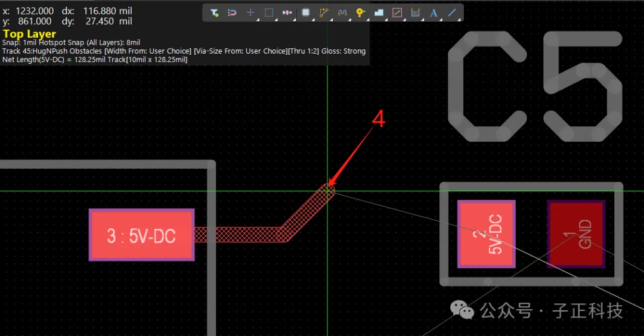Image resolution: width=644 pixels, height=336 pixels.
Task: Select the Place Text String tool
Action: [x=434, y=13]
